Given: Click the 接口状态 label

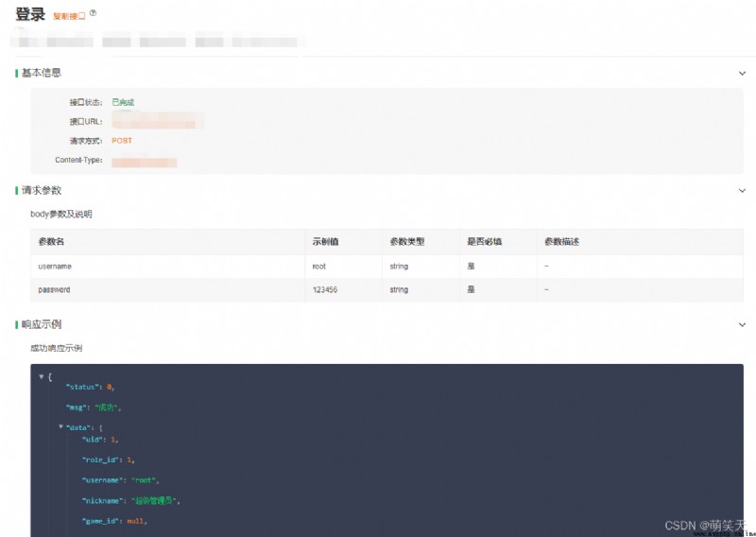Looking at the screenshot, I should tap(86, 102).
